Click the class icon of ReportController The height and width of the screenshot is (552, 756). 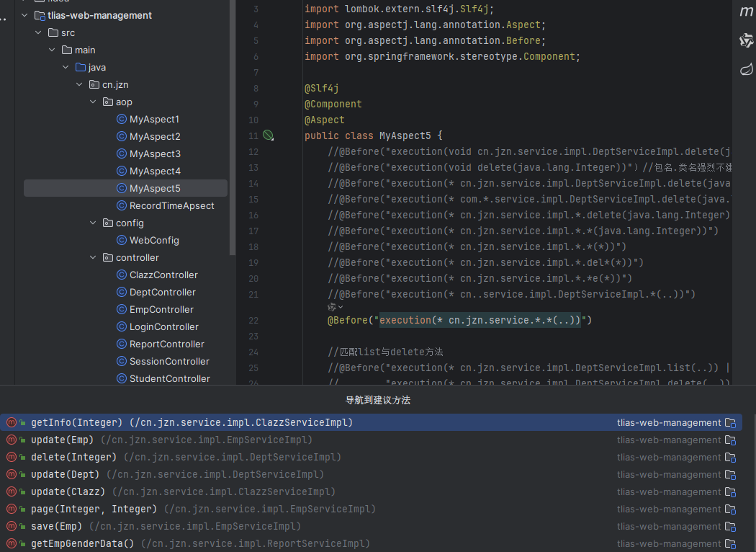122,344
